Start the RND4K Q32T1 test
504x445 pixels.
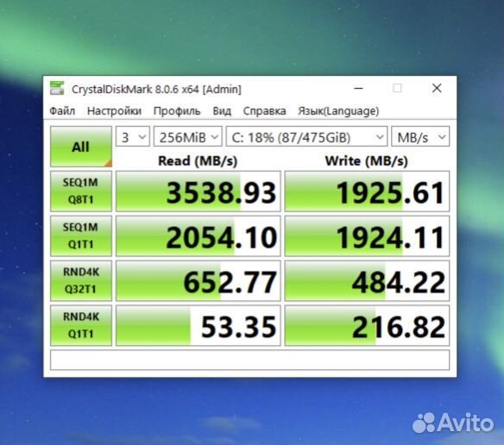click(81, 280)
